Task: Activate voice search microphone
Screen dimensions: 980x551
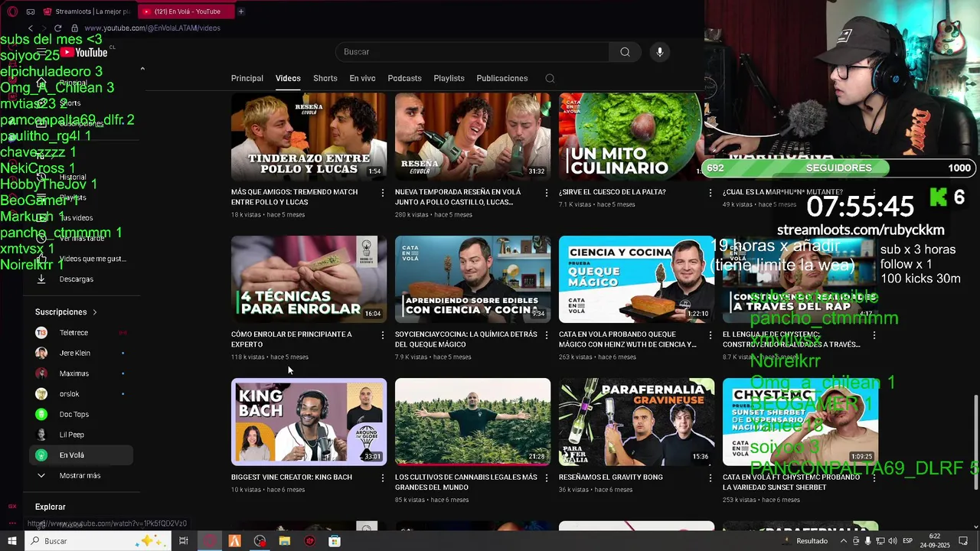Action: [660, 52]
